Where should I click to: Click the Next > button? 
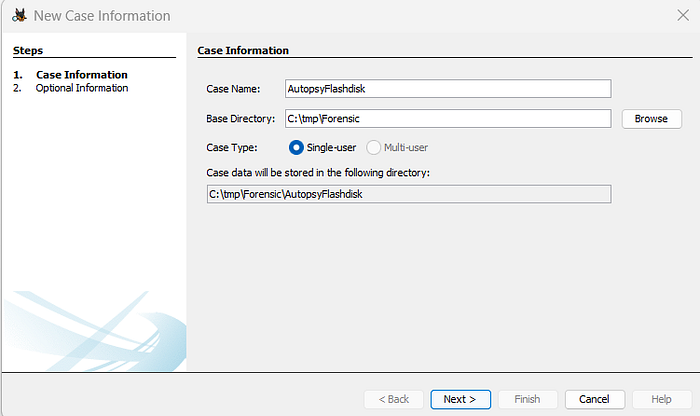(x=460, y=399)
